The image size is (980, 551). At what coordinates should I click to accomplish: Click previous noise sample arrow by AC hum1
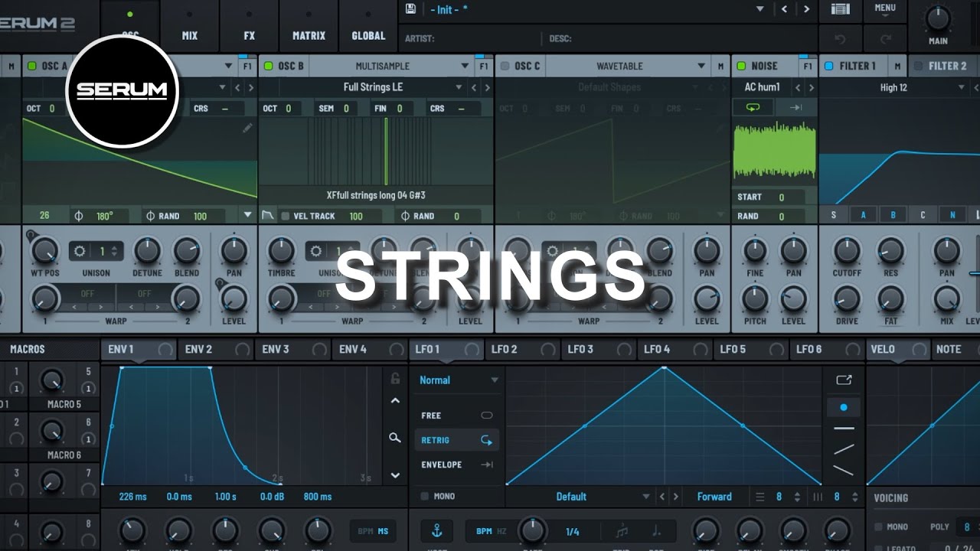[x=797, y=87]
